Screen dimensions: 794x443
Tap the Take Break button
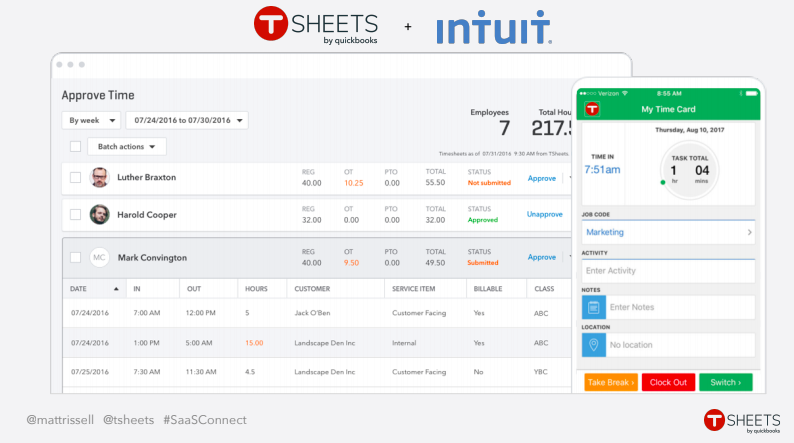click(611, 382)
